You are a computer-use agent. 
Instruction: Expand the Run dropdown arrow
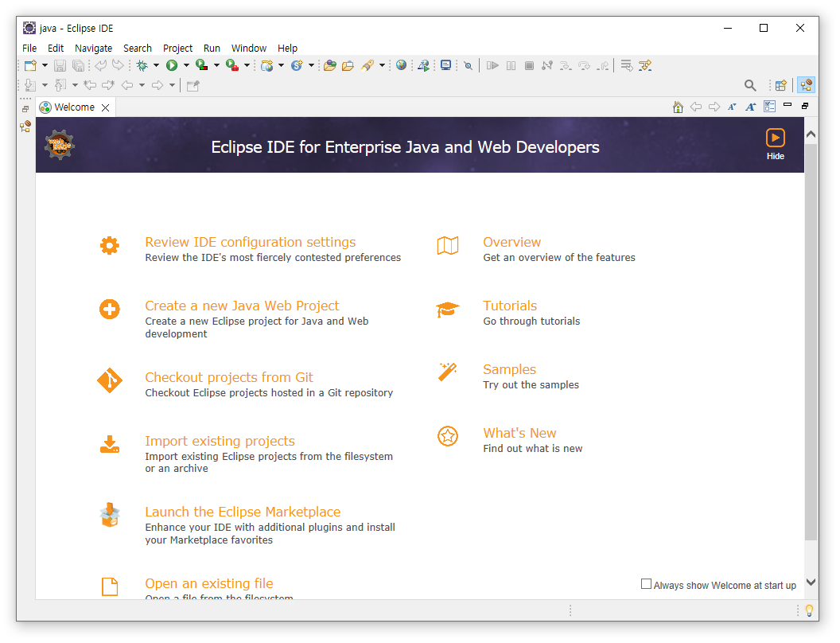(x=186, y=65)
